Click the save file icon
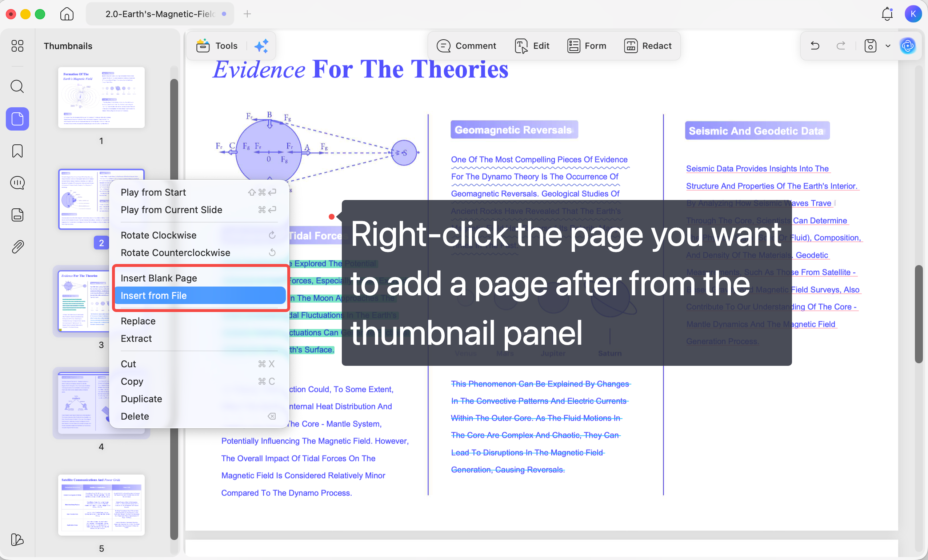Viewport: 928px width, 560px height. (871, 46)
